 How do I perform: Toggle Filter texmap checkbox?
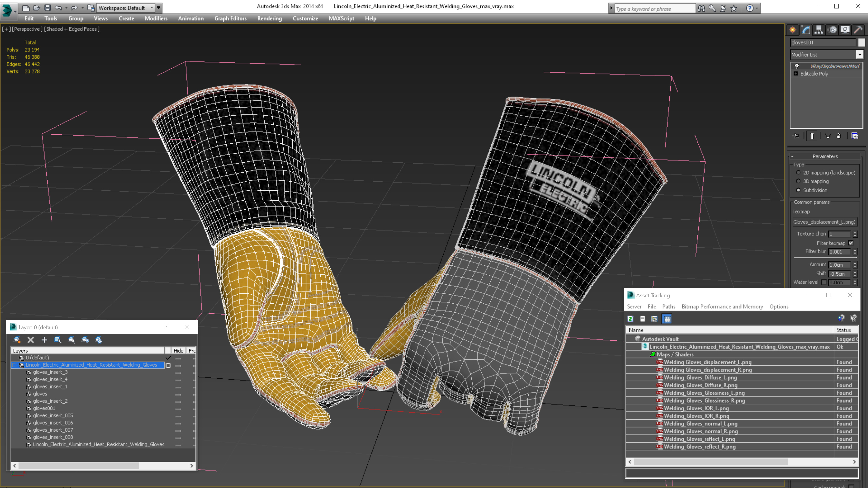[851, 243]
